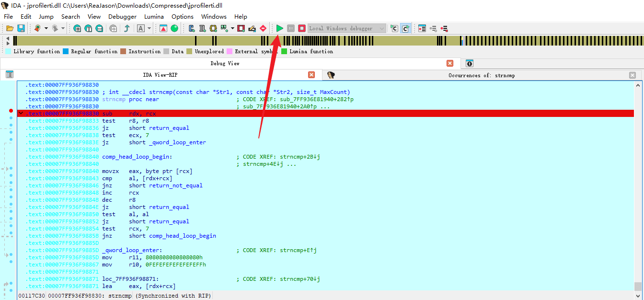Expand the Jump back history dropdown arrow

point(46,28)
